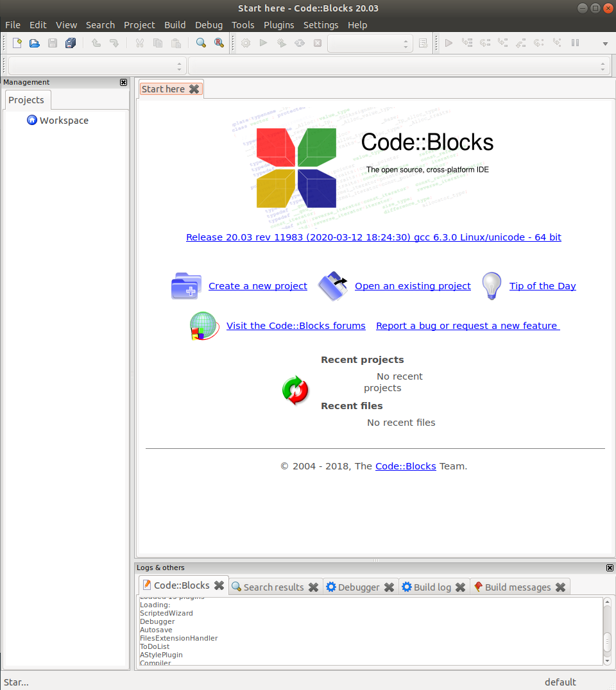Click the refresh recent projects icon

click(295, 390)
